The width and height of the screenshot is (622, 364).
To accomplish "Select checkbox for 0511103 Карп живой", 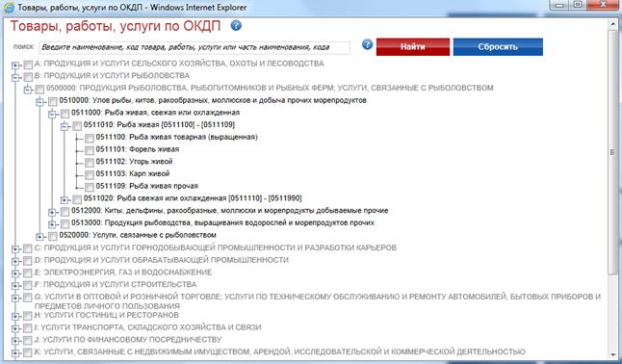I will click(90, 175).
